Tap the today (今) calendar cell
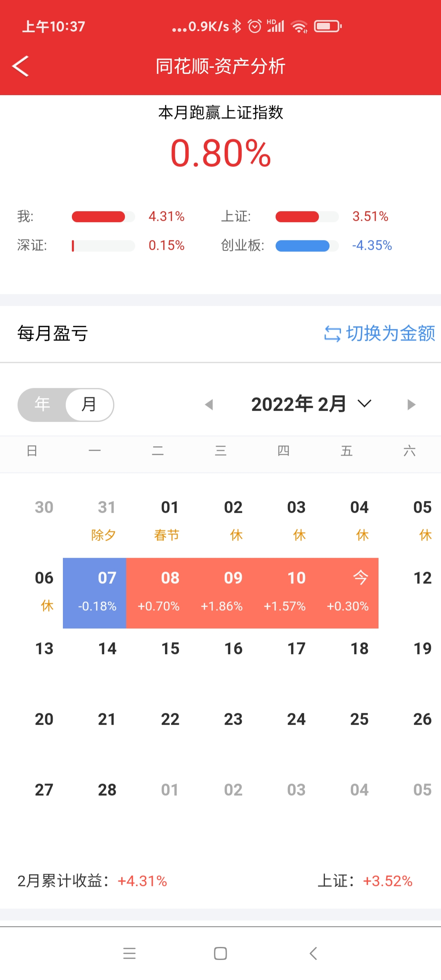The height and width of the screenshot is (980, 441). tap(347, 593)
